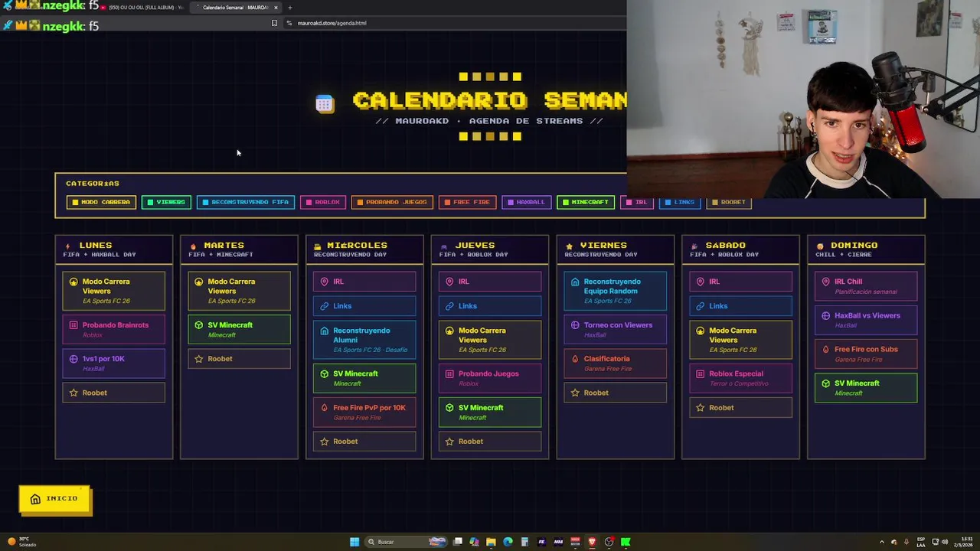
Task: Click the icon on the Probando Brainrots card
Action: 73,325
